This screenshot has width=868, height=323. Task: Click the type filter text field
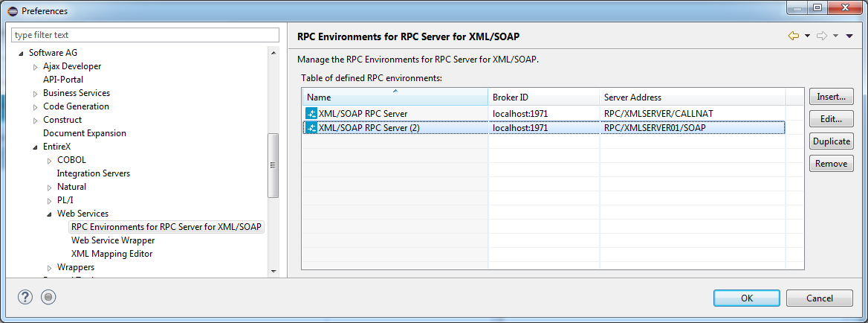145,34
